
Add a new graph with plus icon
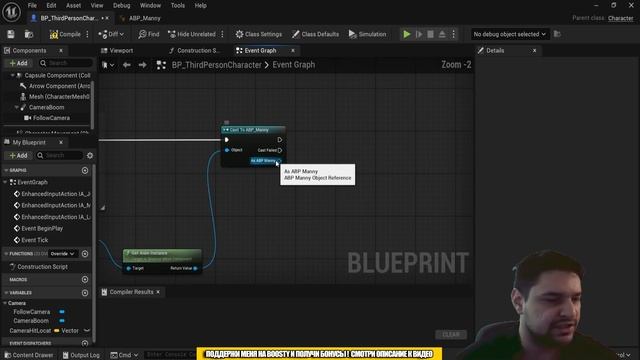pyautogui.click(x=85, y=170)
